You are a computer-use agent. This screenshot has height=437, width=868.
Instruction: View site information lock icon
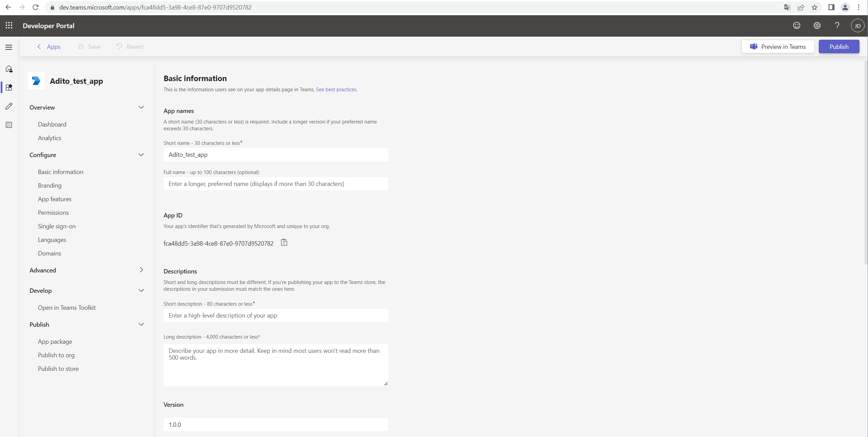coord(52,7)
